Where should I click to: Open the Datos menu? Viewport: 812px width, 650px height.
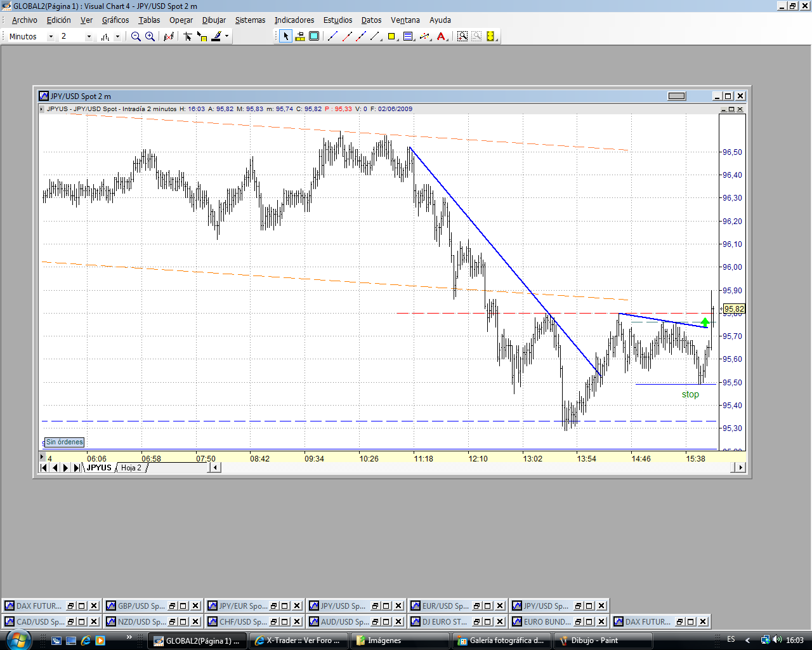(x=371, y=20)
